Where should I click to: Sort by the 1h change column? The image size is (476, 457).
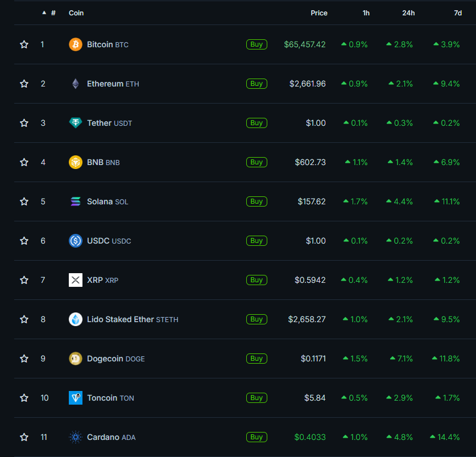[366, 13]
